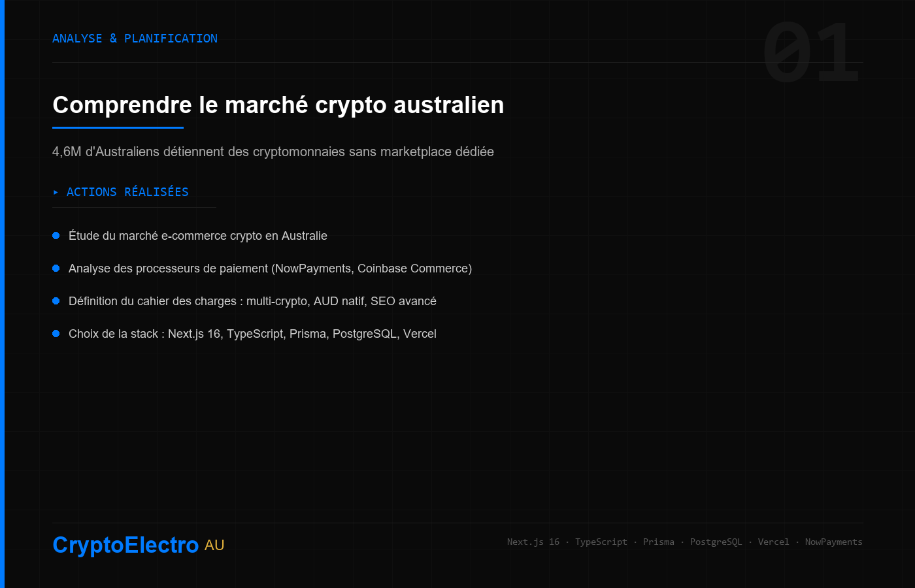Click NowPayments in the footer
The image size is (915, 588).
click(834, 542)
